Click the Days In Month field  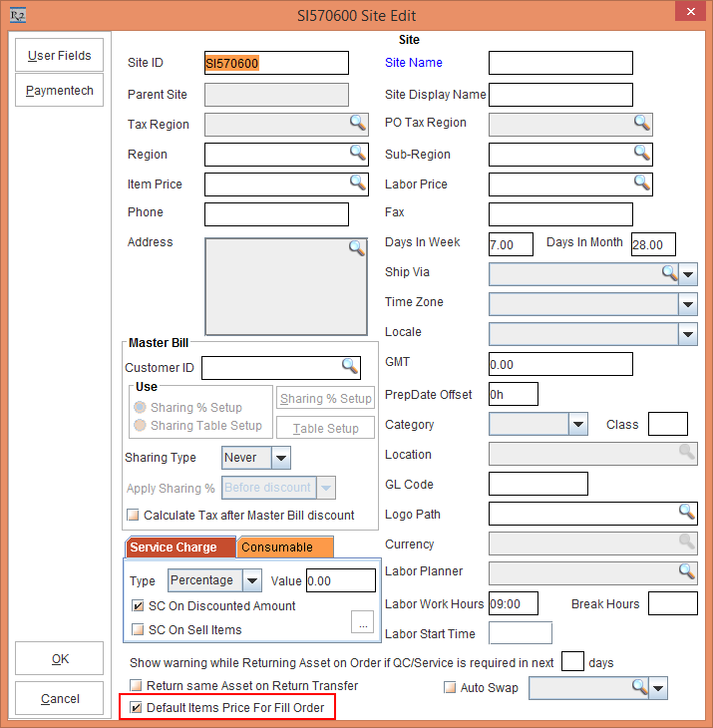[653, 244]
